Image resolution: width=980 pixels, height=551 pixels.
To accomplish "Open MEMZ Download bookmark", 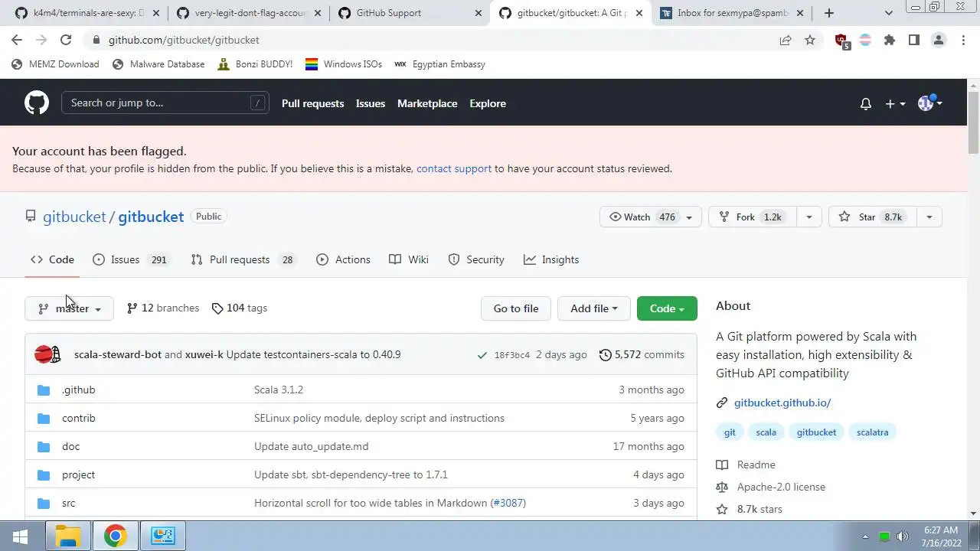I will point(55,64).
